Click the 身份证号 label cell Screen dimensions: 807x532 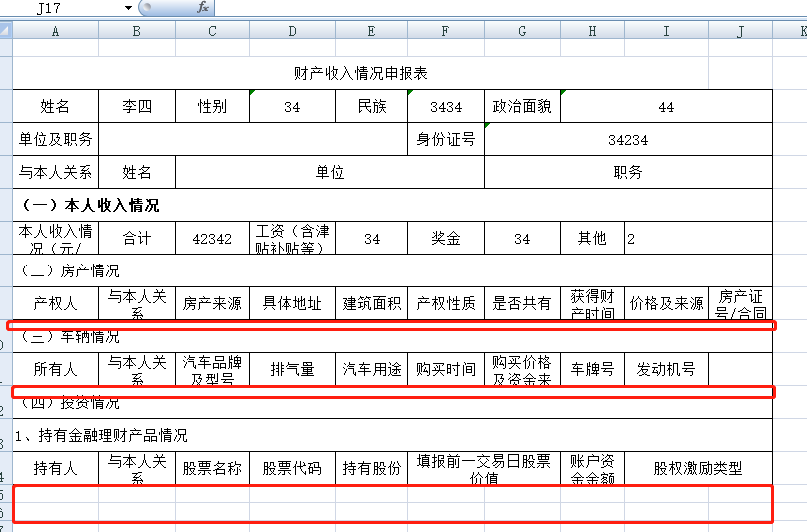[446, 140]
